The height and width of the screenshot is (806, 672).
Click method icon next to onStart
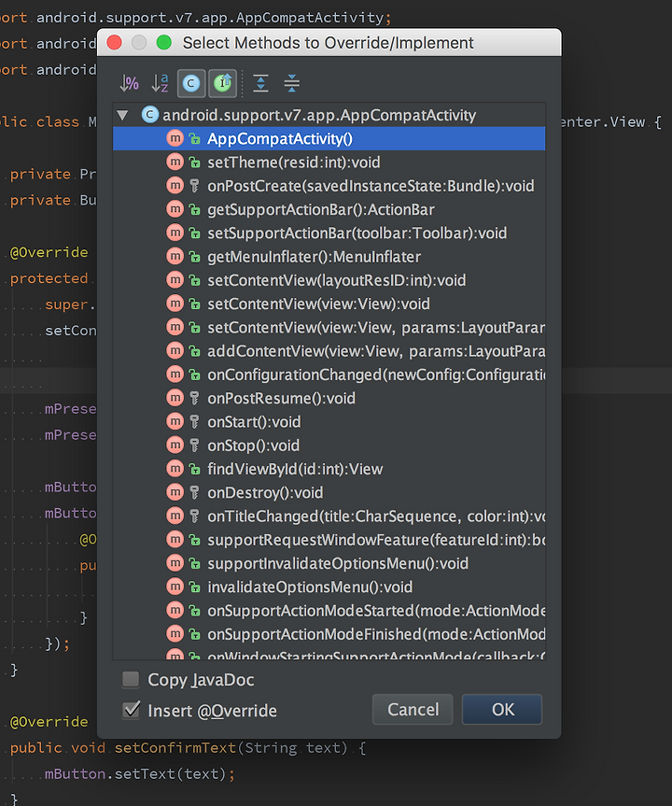click(x=175, y=421)
